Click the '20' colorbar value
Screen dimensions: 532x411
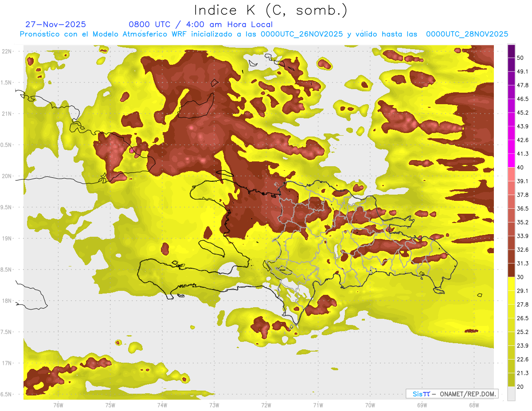point(521,387)
